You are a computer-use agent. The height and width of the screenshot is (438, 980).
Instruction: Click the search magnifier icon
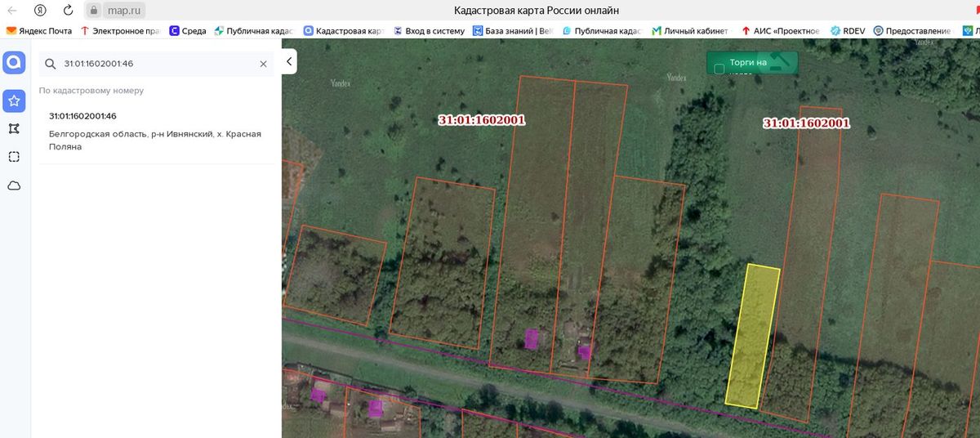[50, 64]
